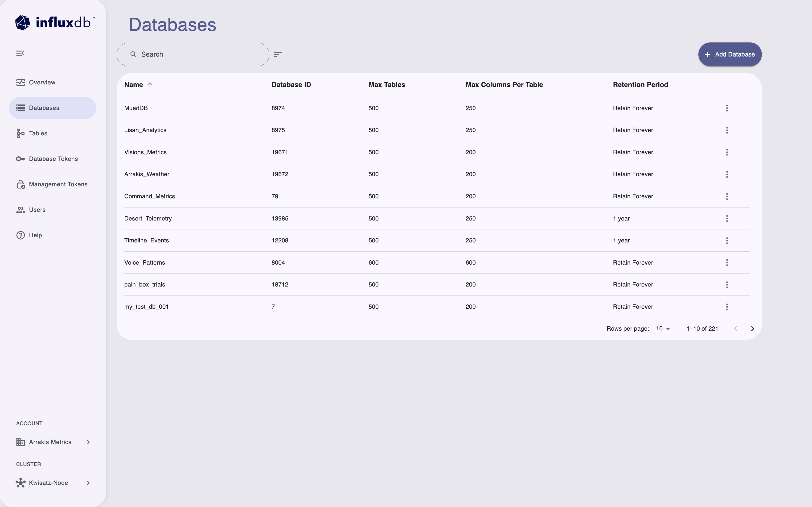Image resolution: width=812 pixels, height=507 pixels.
Task: Select Visions_Metrics database name
Action: 145,152
